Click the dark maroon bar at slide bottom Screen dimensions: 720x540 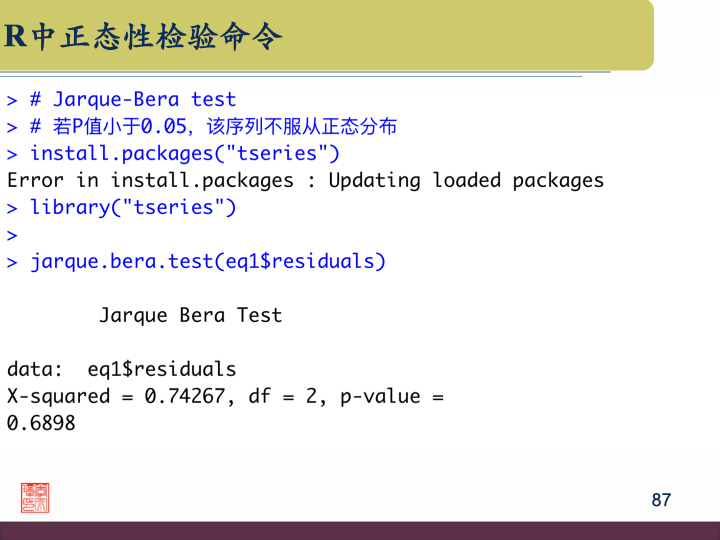(x=360, y=530)
